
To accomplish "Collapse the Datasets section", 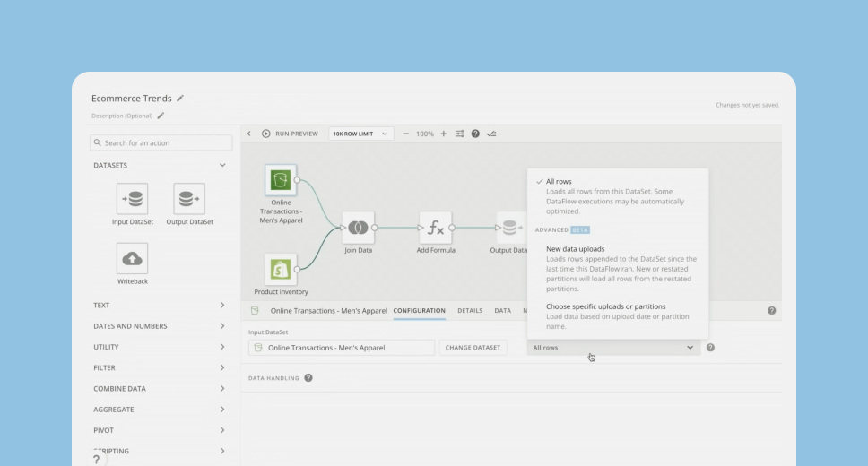I will (222, 165).
